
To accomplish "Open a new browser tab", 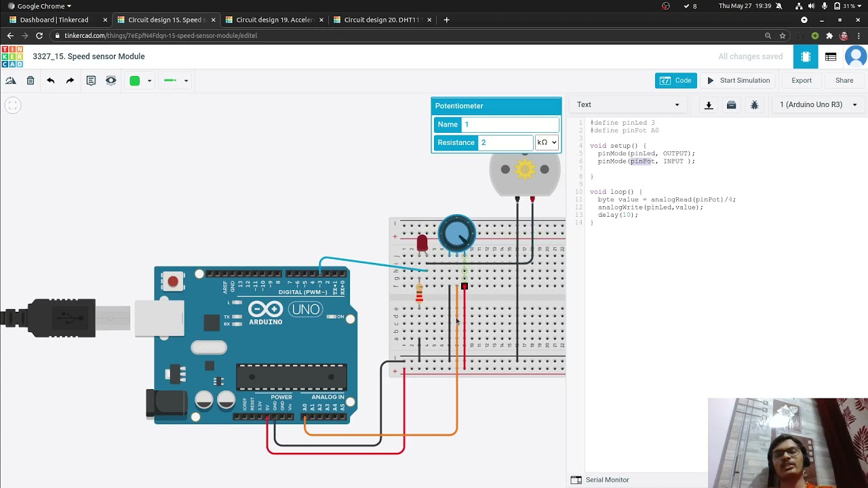I will 446,20.
